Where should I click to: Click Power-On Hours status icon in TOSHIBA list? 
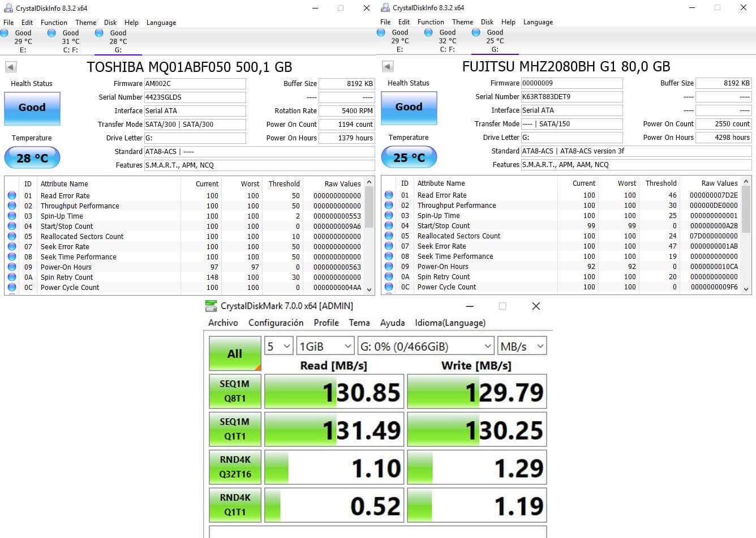pyautogui.click(x=12, y=267)
